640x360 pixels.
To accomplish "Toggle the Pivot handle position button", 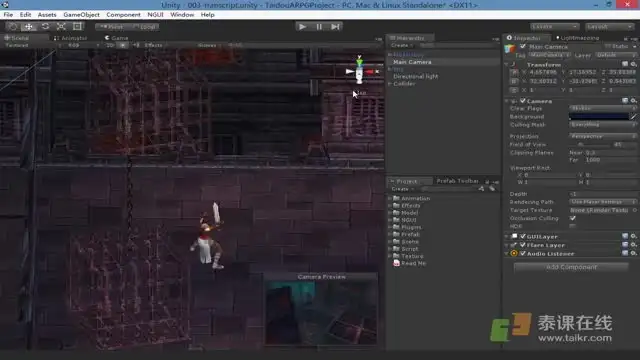I will coord(111,27).
